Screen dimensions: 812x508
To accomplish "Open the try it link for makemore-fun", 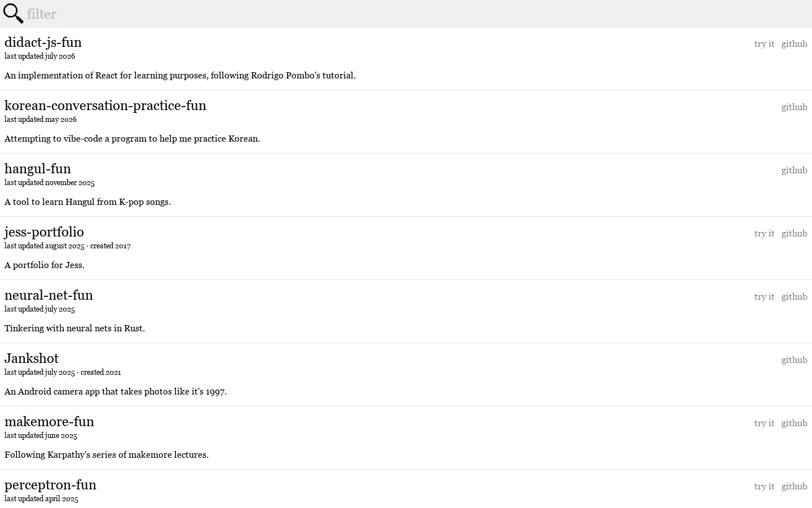I will tap(764, 423).
